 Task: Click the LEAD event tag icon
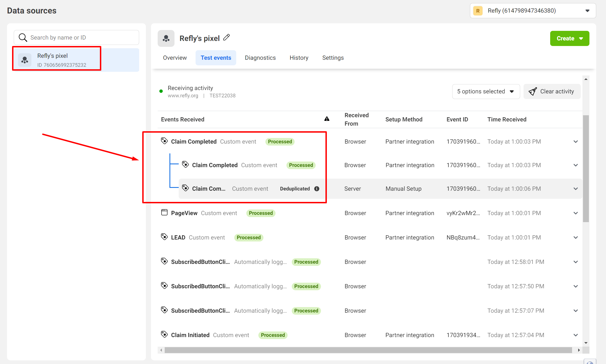[164, 237]
